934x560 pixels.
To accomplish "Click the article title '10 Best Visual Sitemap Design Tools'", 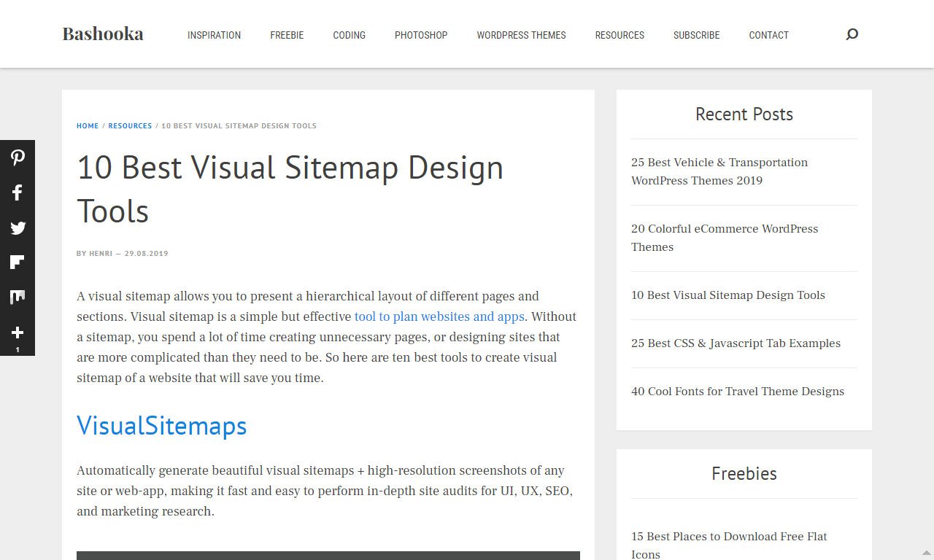I will point(290,190).
